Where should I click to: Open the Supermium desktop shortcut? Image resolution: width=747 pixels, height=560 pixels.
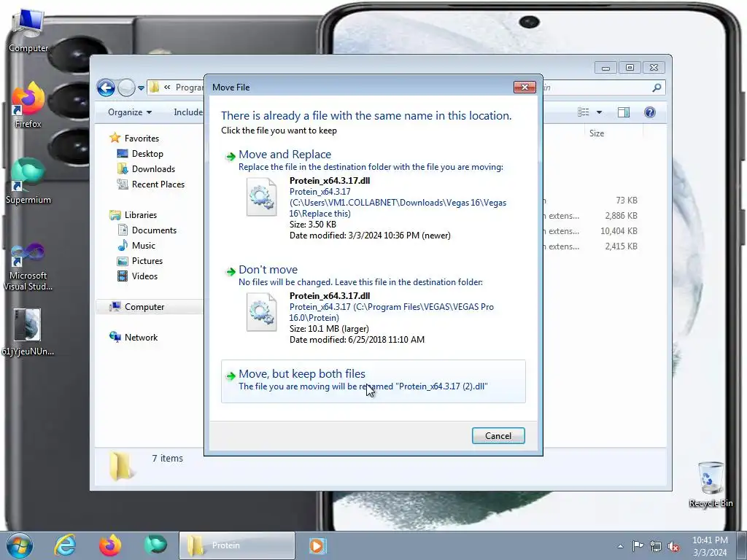(28, 182)
